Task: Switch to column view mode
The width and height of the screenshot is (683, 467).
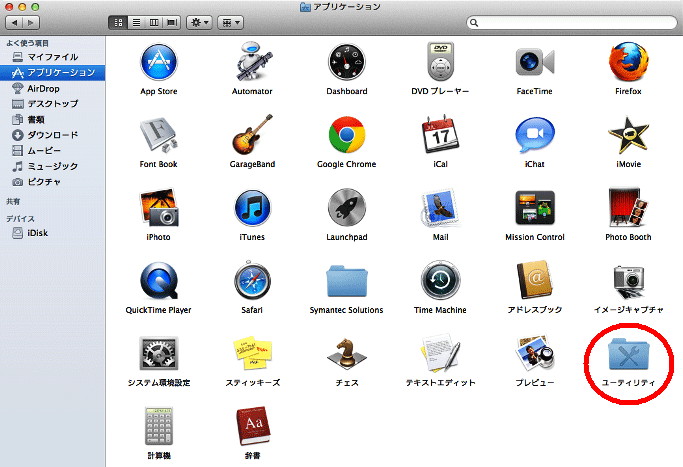Action: [x=154, y=23]
